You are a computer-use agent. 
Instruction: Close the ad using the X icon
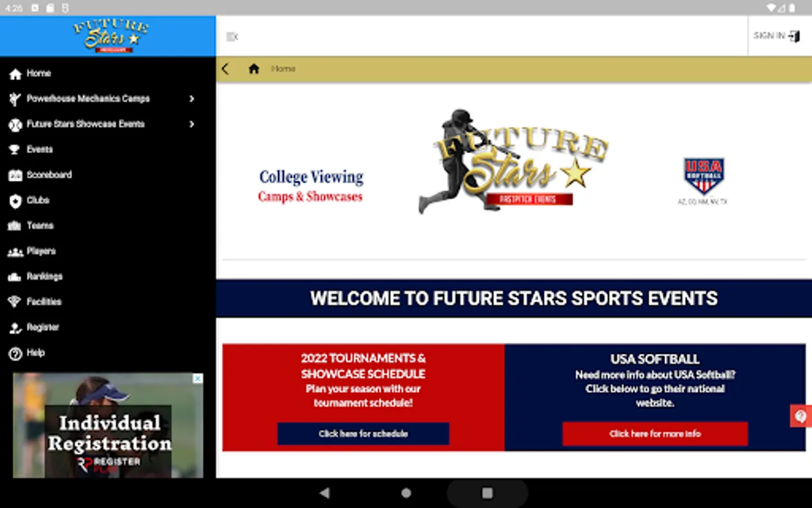coord(198,379)
